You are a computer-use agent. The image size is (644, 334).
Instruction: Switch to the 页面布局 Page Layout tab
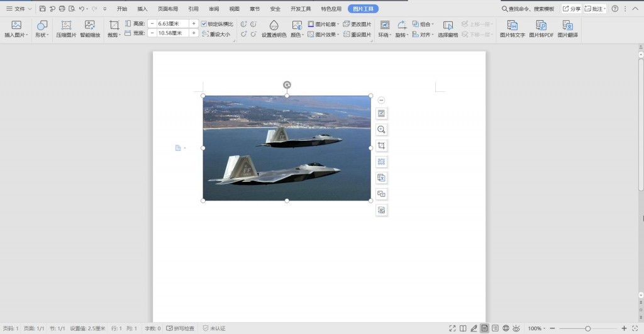pyautogui.click(x=167, y=9)
